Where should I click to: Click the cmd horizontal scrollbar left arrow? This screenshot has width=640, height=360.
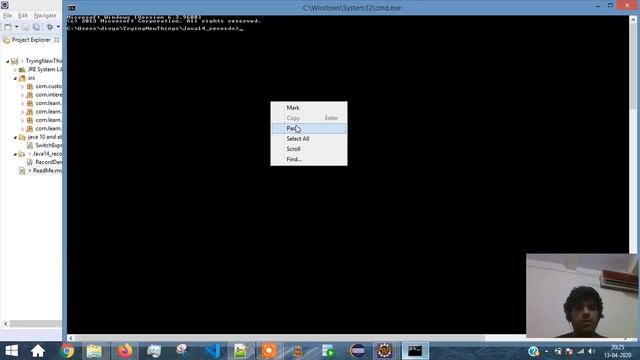coord(71,338)
